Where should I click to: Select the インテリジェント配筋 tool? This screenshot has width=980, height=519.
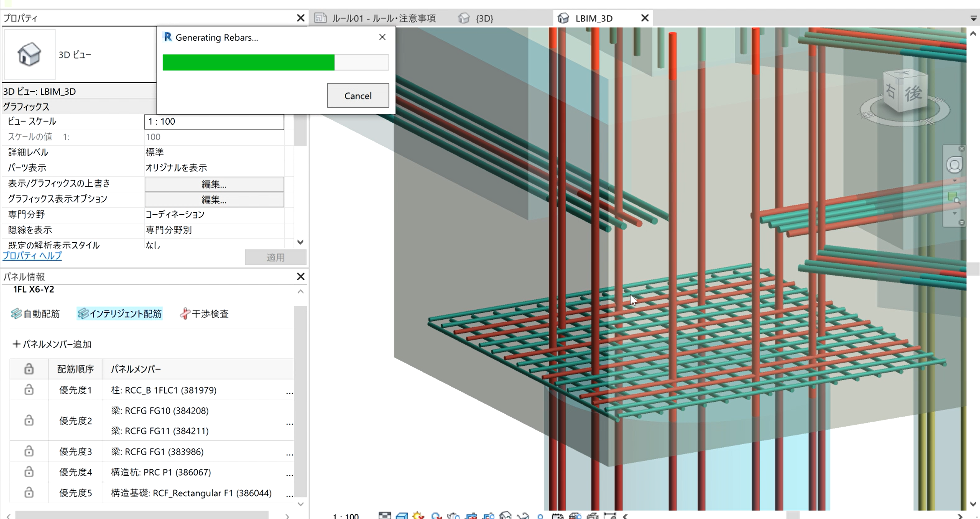(120, 314)
